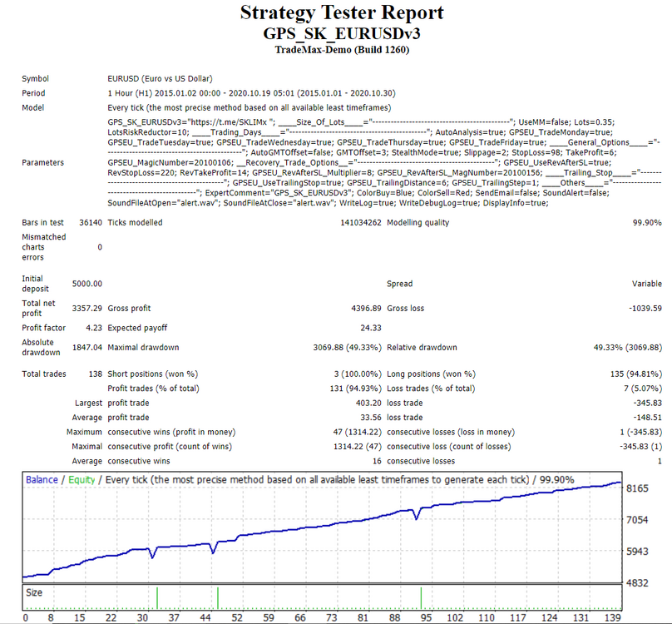Select Largest loss trade value -345.83
Image resolution: width=672 pixels, height=624 pixels.
[647, 404]
